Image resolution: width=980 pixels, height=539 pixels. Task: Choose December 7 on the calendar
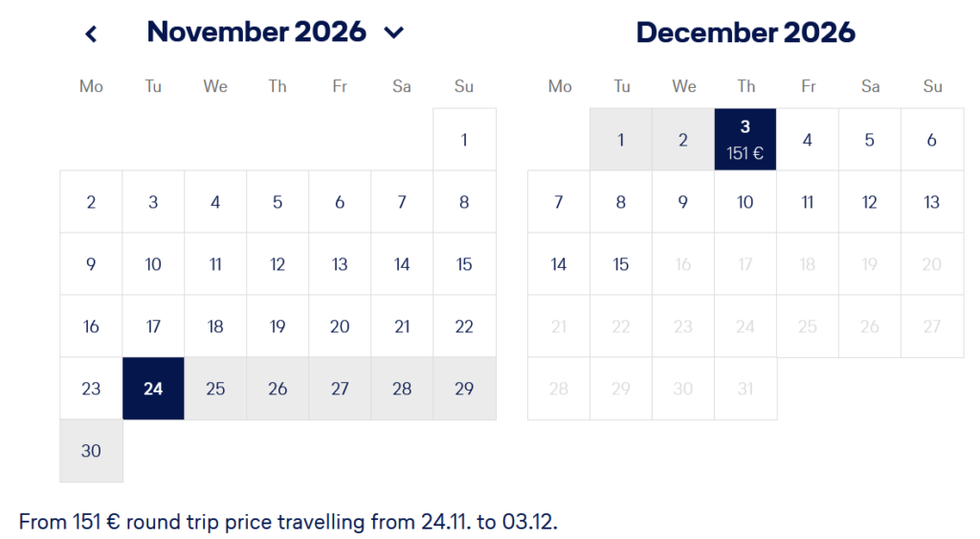pos(559,202)
